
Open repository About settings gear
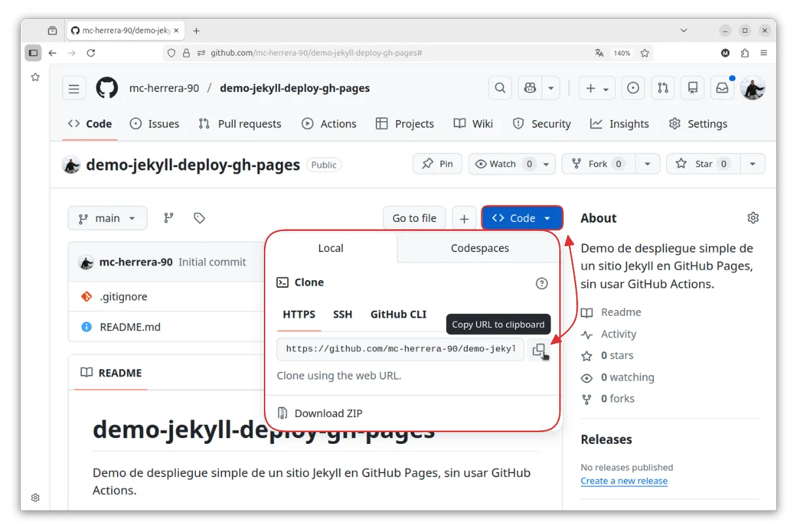(753, 218)
